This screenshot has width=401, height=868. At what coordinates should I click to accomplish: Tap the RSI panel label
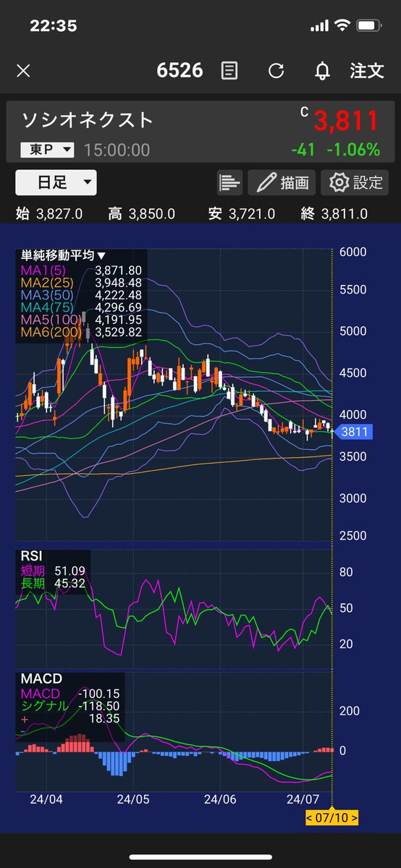[x=30, y=556]
